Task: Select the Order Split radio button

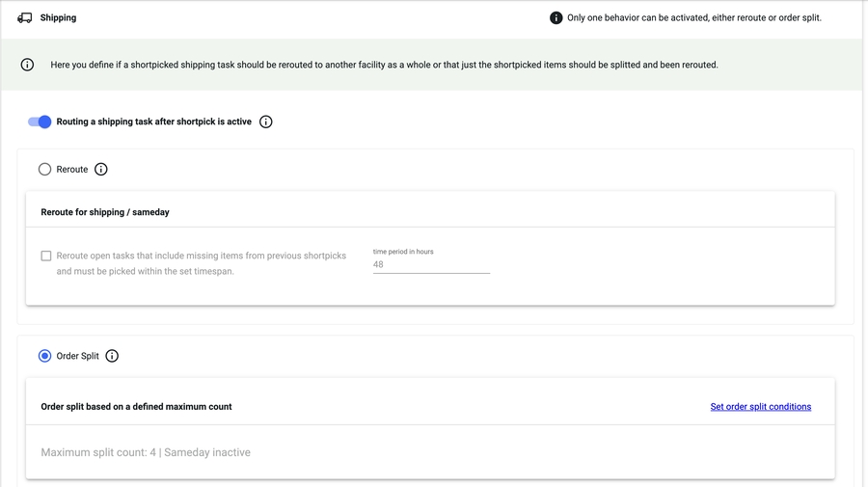Action: 44,356
